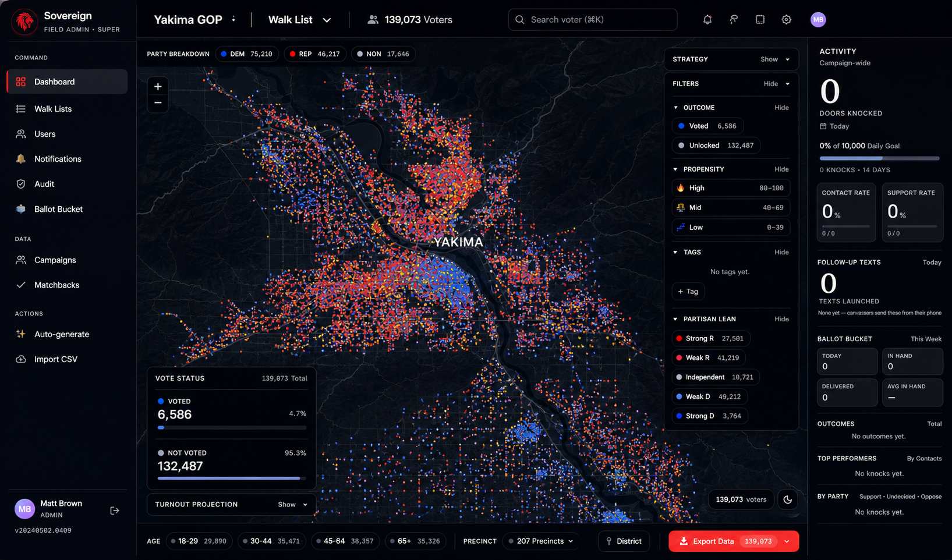Click Matt Brown's avatar in sidebar

24,509
